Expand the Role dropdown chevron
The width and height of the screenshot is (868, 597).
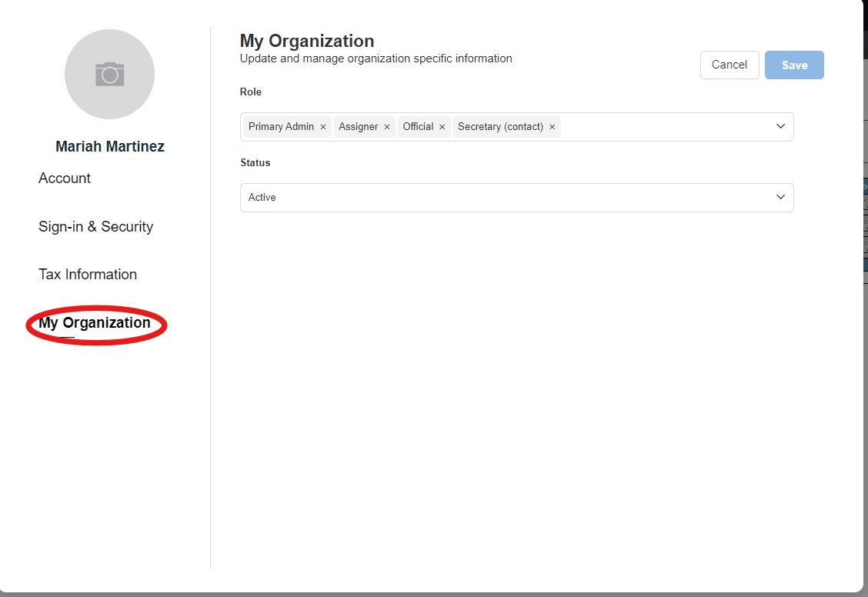(780, 126)
